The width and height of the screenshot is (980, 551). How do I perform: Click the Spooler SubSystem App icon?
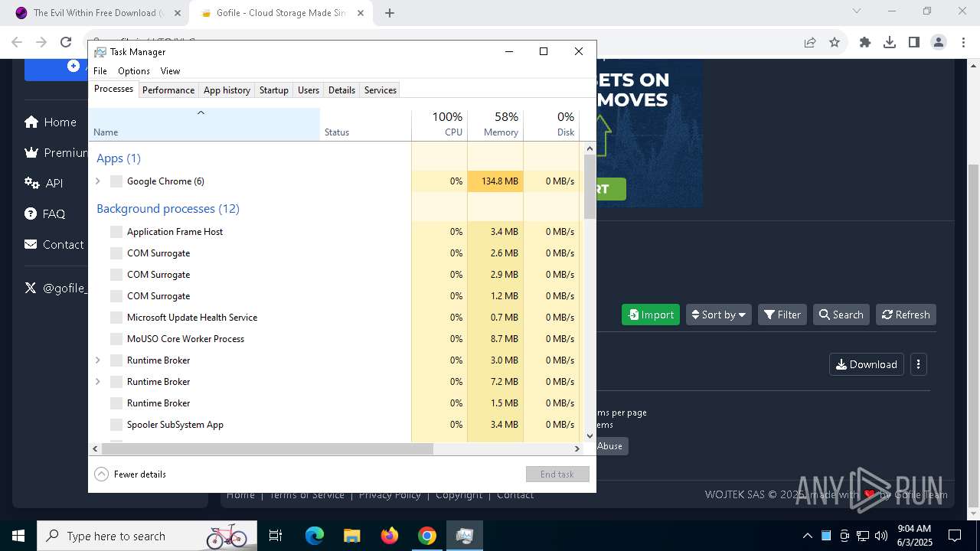(x=116, y=425)
